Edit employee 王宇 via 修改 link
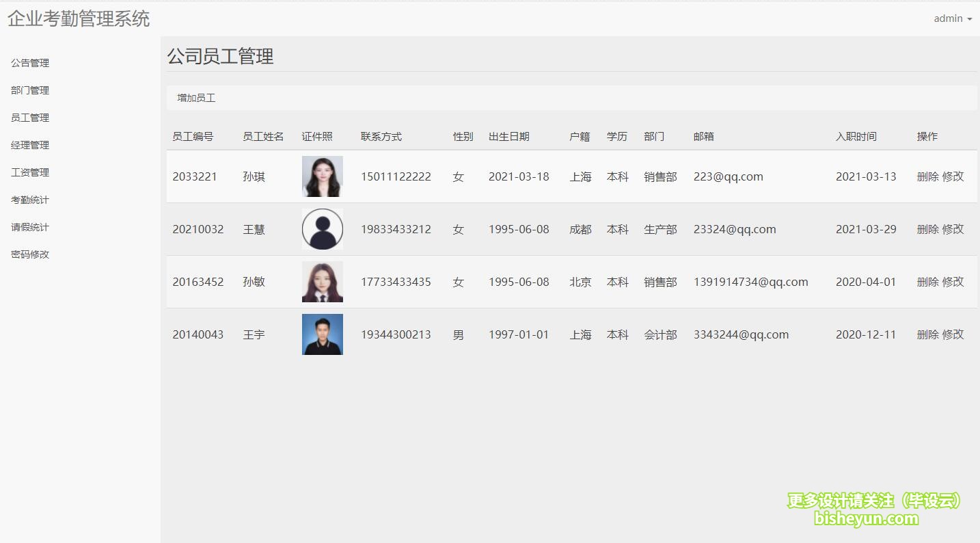 953,334
